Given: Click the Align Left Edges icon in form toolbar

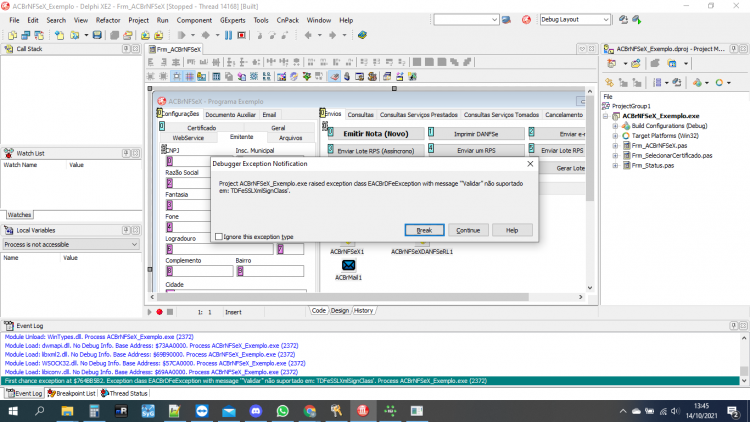Looking at the screenshot, I should (x=151, y=62).
